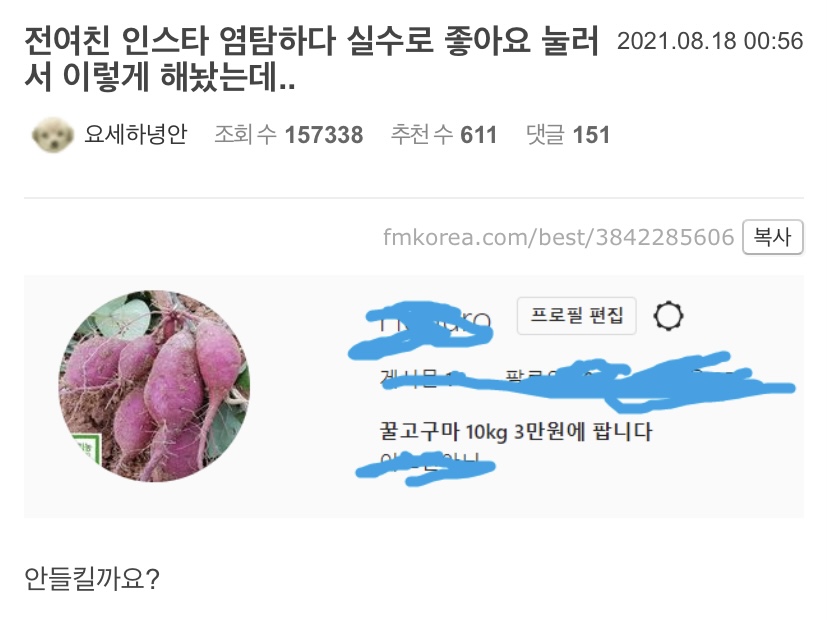Select the bio text 꿀고구마 10kg 3만원에 팝니다
The image size is (827, 620).
pos(516,432)
